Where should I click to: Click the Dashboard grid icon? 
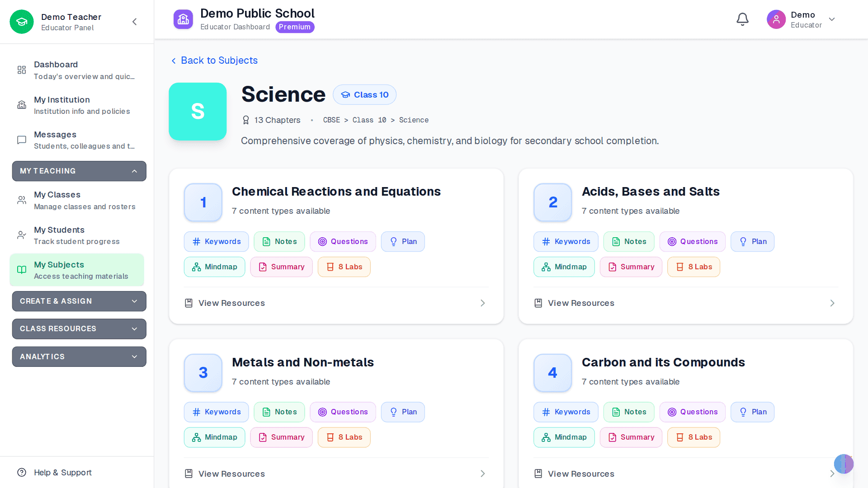22,70
